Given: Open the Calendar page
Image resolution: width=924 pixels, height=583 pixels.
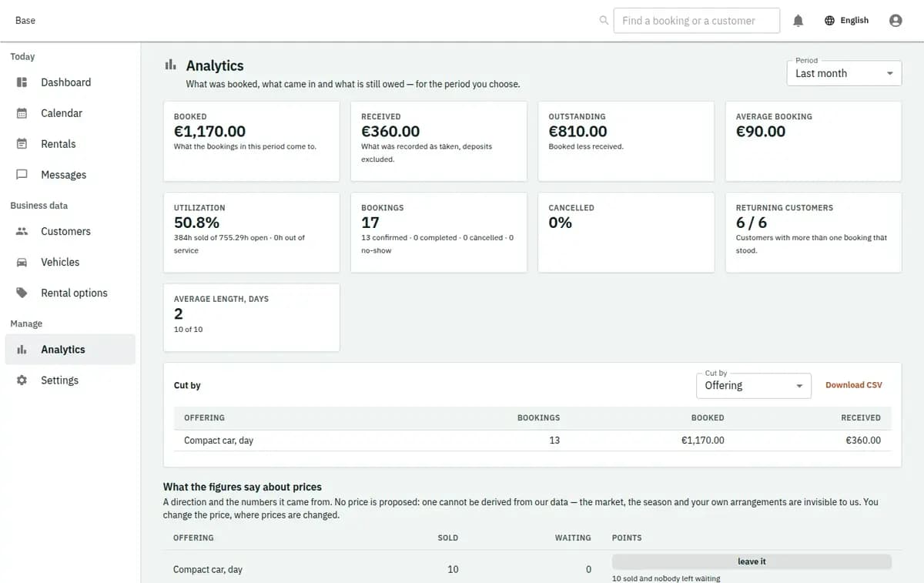Looking at the screenshot, I should click(x=70, y=113).
